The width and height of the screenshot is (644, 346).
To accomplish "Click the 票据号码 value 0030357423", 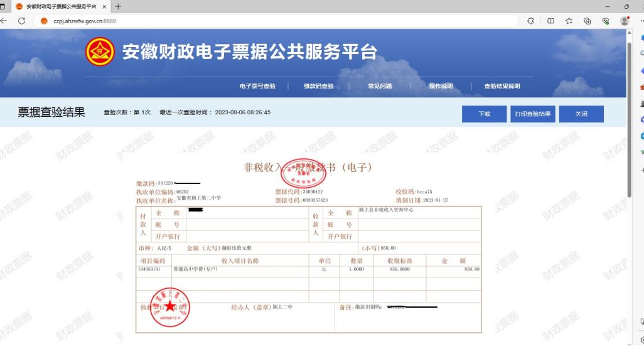I will tap(316, 200).
